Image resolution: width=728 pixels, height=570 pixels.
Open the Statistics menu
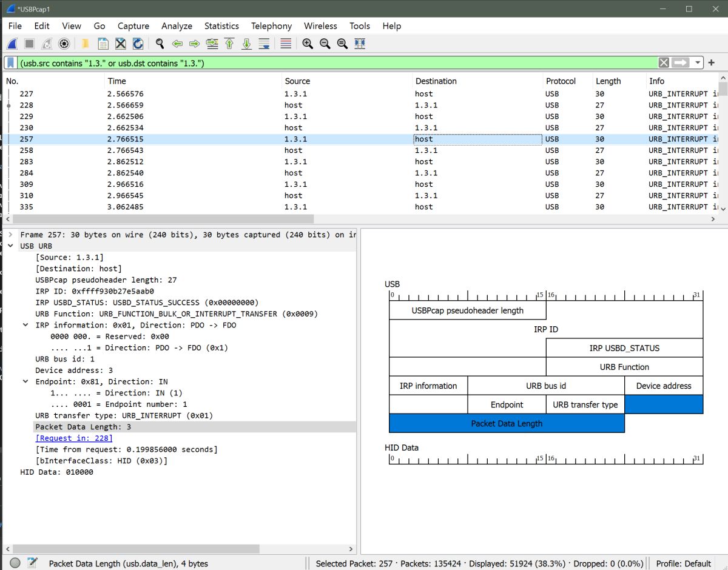coord(221,26)
